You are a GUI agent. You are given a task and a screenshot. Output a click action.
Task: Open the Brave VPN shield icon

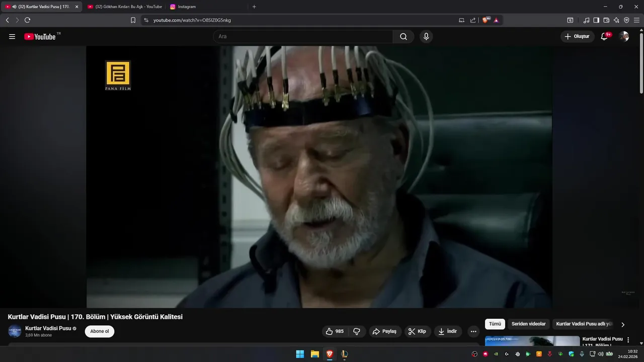(626, 20)
